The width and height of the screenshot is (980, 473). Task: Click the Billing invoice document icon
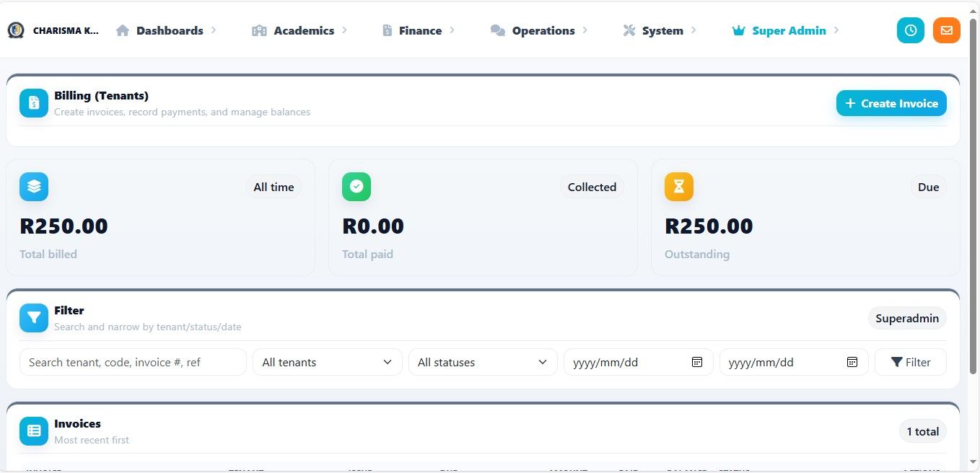pyautogui.click(x=34, y=103)
